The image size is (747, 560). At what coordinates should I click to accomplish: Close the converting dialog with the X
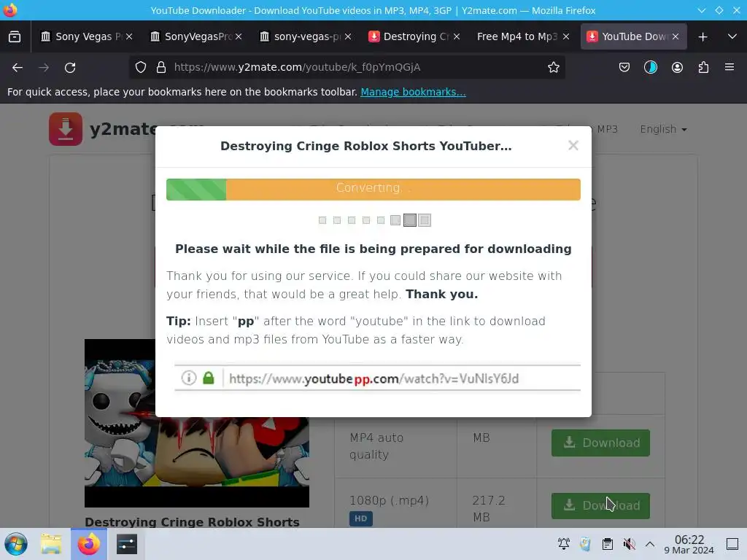point(573,145)
